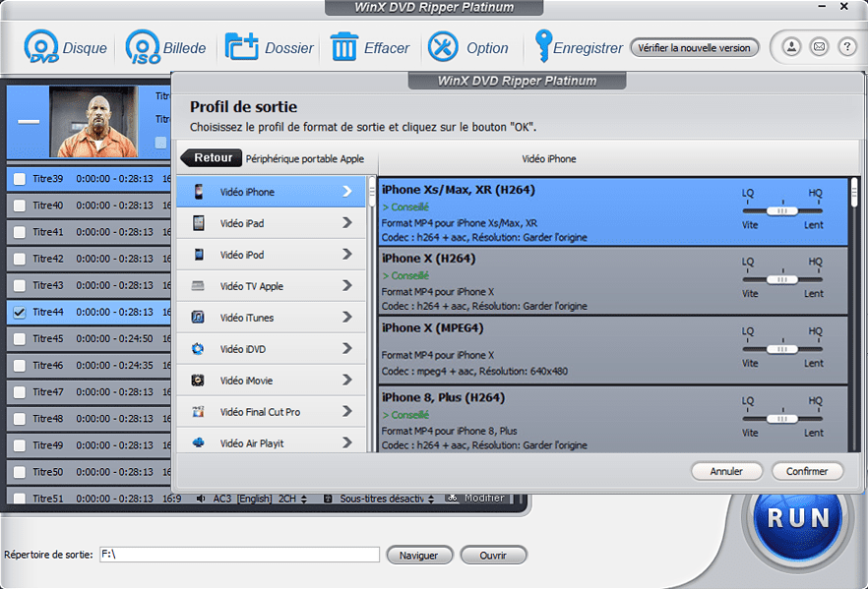This screenshot has height=589, width=868.
Task: Check the Titre46 checkbox
Action: point(20,365)
